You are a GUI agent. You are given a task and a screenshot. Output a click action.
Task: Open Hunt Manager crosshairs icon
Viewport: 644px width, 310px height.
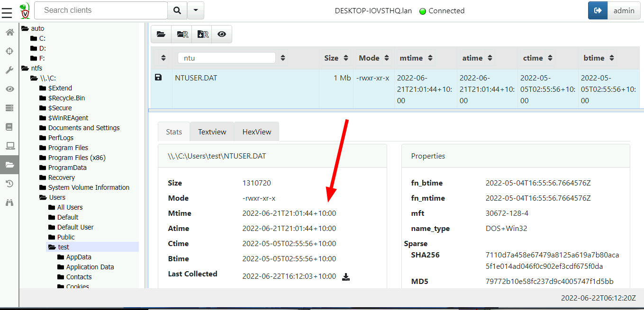click(9, 51)
